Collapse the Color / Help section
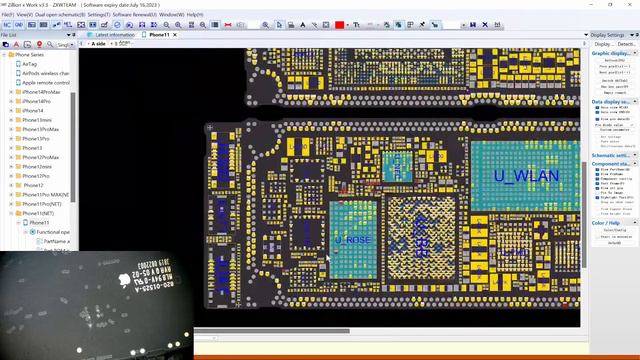 (635, 222)
